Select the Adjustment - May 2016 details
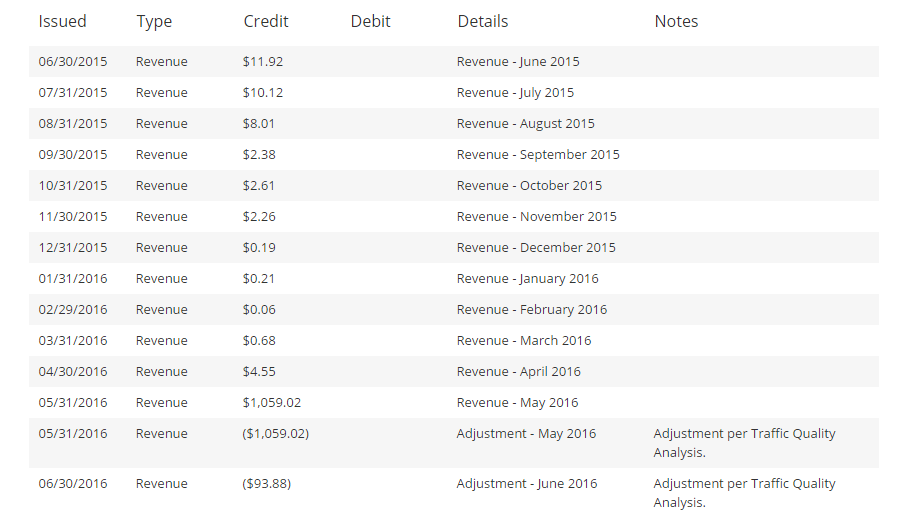This screenshot has width=916, height=532. click(x=526, y=433)
